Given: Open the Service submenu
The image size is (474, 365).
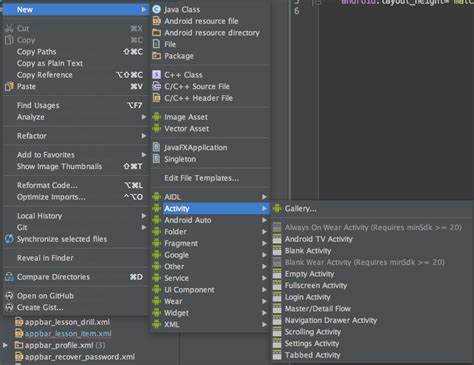Looking at the screenshot, I should 210,278.
